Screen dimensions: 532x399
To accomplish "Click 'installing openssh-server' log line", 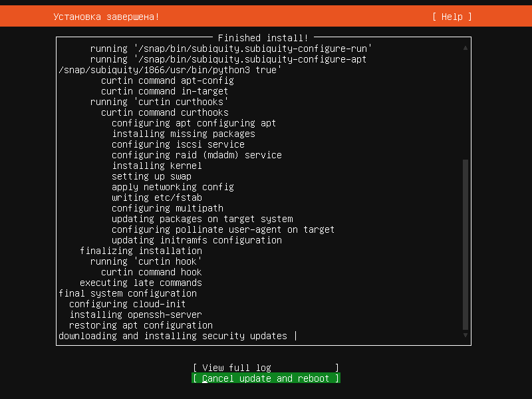I will (x=135, y=315).
